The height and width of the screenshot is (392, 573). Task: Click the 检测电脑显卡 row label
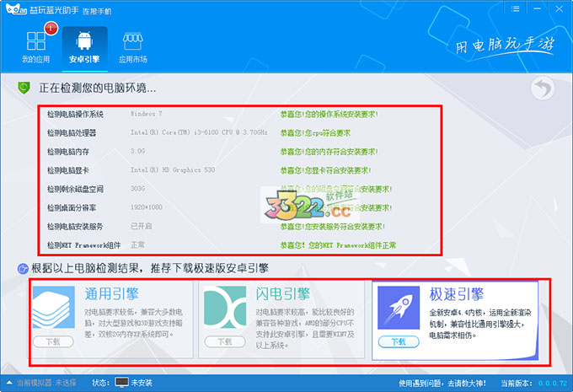coord(68,170)
